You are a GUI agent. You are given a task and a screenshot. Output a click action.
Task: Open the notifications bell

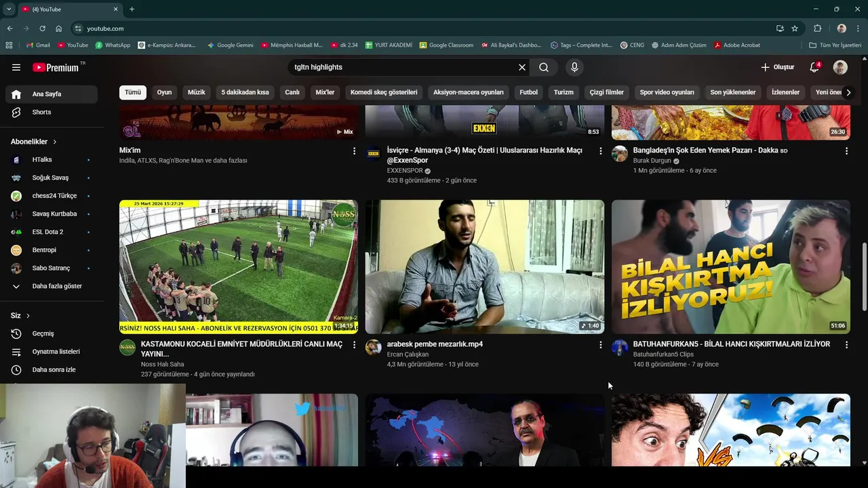[815, 67]
